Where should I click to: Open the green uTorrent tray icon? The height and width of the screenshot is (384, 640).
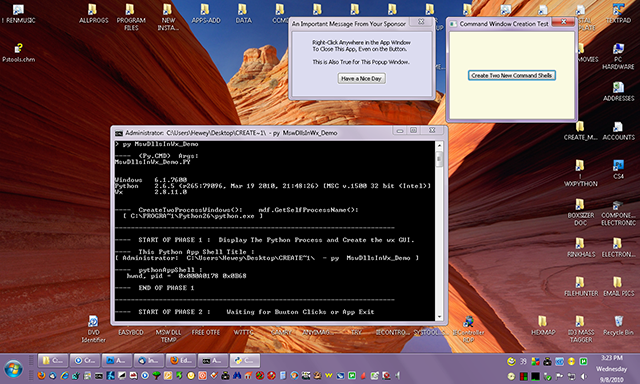tap(584, 361)
